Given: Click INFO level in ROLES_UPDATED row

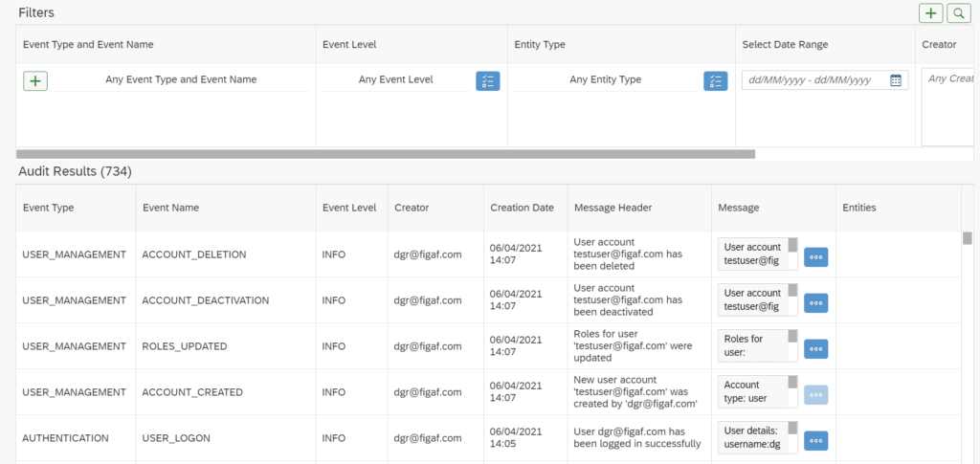Looking at the screenshot, I should coord(334,346).
